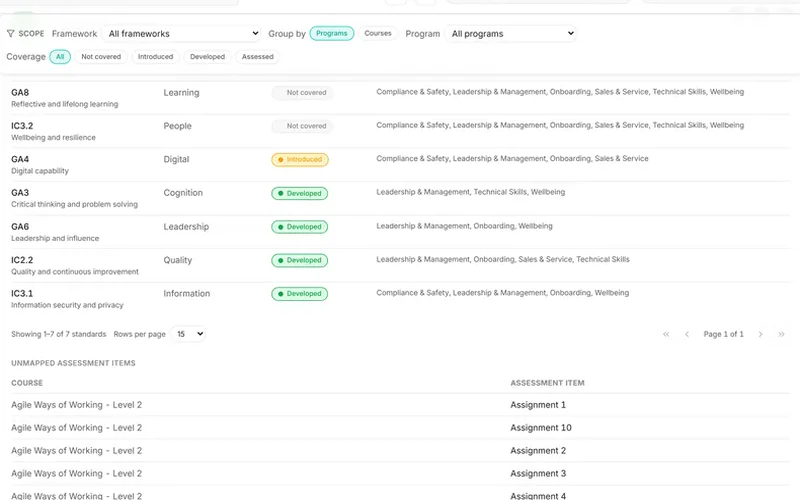Image resolution: width=800 pixels, height=500 pixels.
Task: Click the People category cell
Action: (177, 126)
